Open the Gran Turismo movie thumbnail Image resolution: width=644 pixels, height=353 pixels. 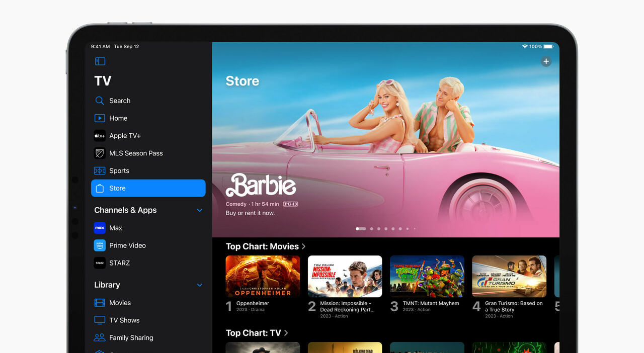[x=509, y=276]
